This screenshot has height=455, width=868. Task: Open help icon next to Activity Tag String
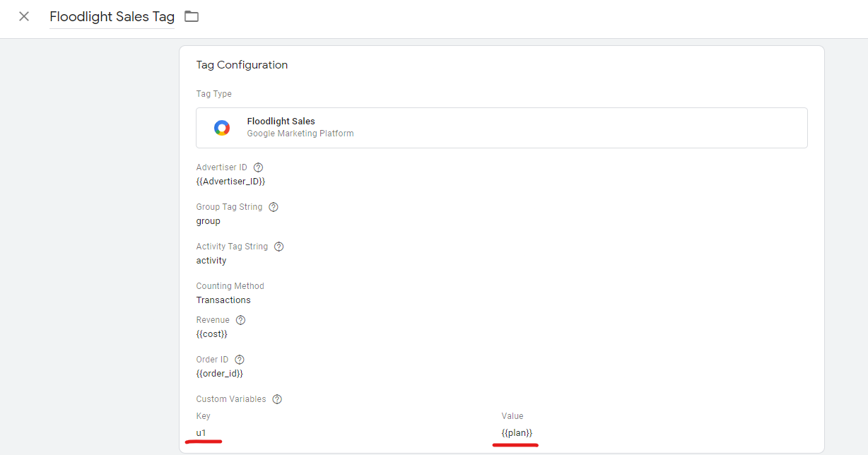point(278,247)
